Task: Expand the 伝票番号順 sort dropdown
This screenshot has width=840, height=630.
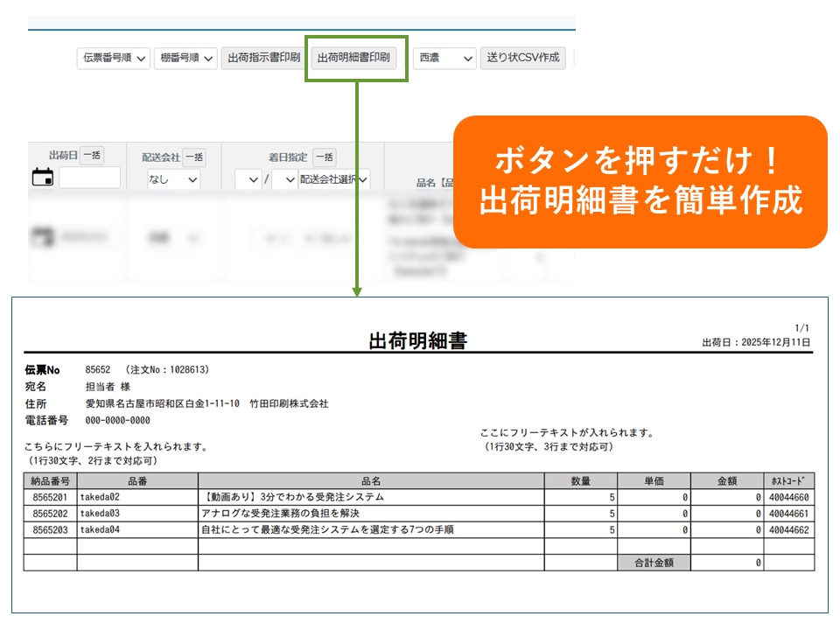Action: pos(114,59)
